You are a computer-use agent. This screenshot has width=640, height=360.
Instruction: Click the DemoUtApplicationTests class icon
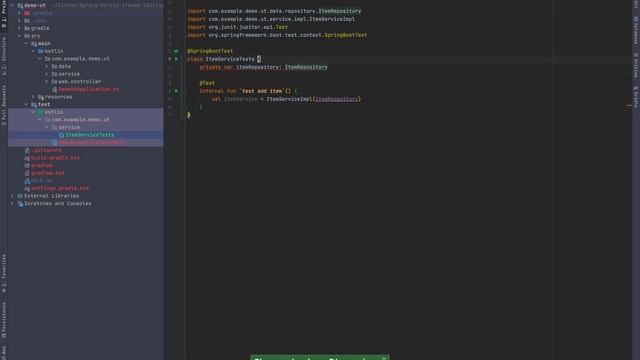(54, 143)
